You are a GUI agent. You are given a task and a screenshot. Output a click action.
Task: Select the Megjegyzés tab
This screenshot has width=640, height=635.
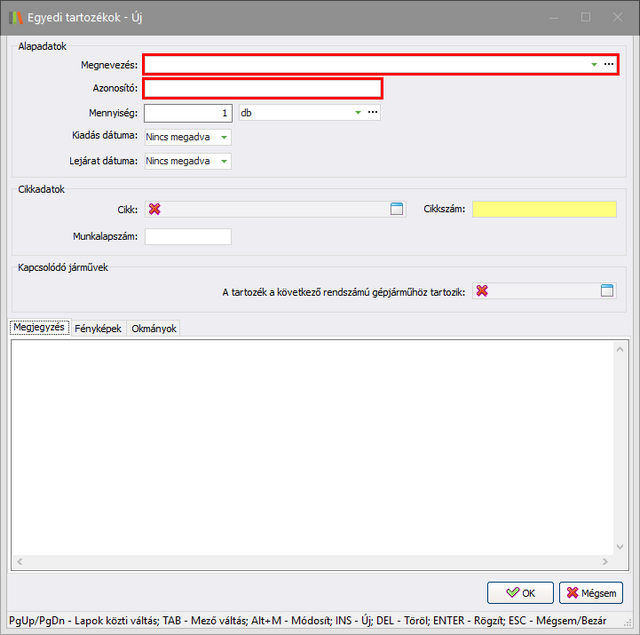pyautogui.click(x=39, y=328)
